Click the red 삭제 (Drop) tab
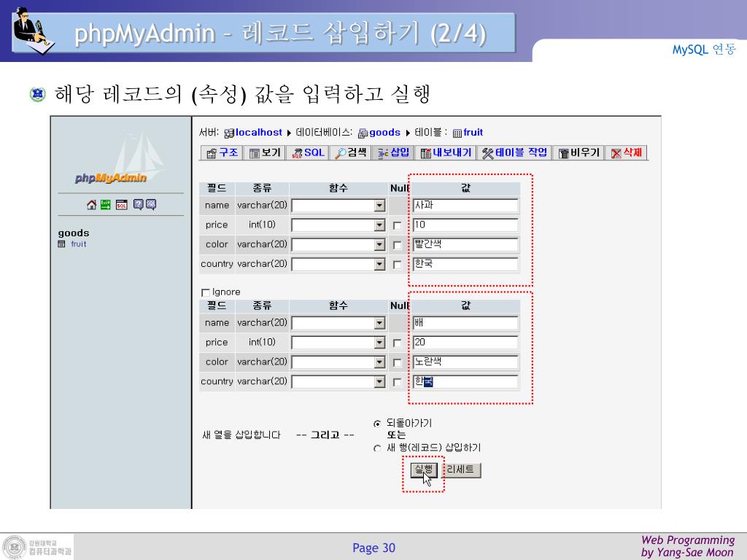This screenshot has height=560, width=747. [627, 153]
